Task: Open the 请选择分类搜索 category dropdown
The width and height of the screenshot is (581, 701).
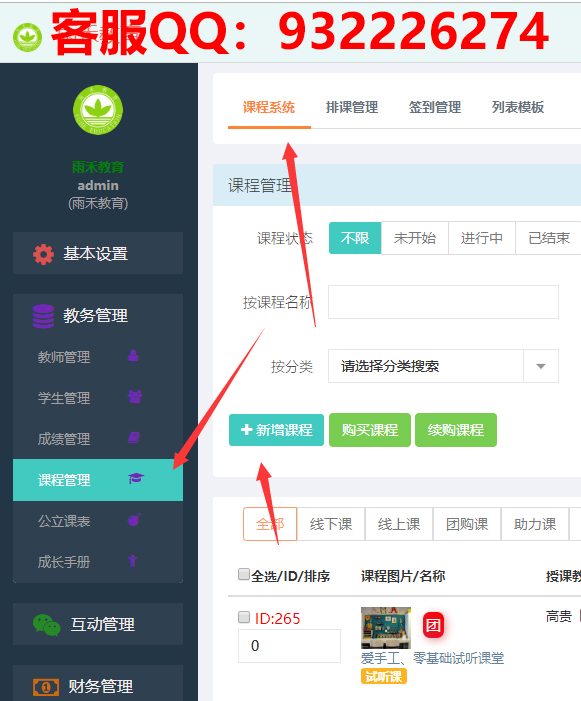Action: coord(443,366)
